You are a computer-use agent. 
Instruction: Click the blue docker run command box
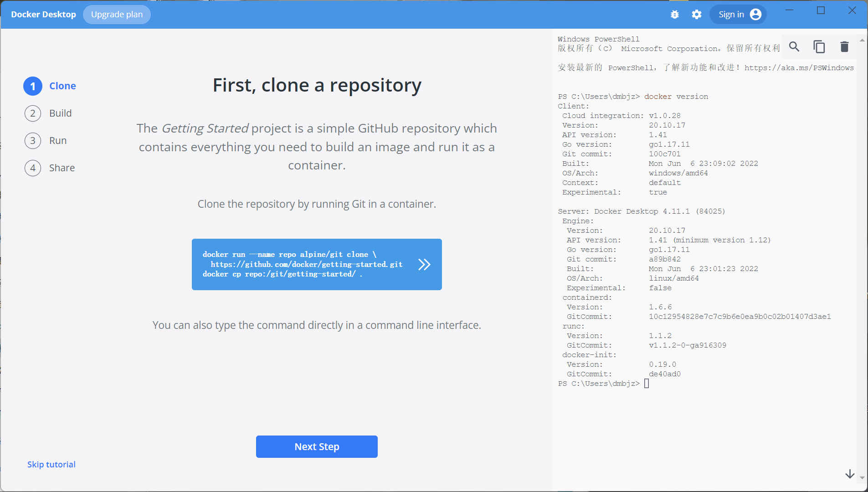click(x=317, y=264)
